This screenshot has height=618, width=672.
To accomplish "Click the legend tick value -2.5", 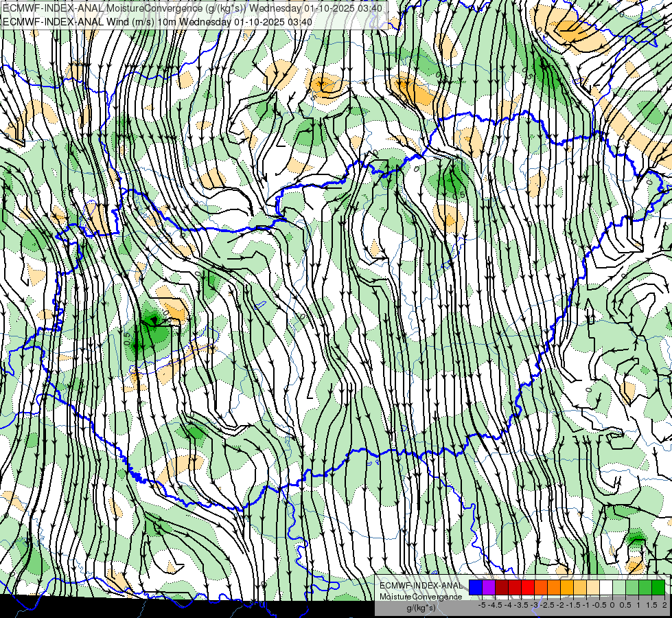I will 548,605.
